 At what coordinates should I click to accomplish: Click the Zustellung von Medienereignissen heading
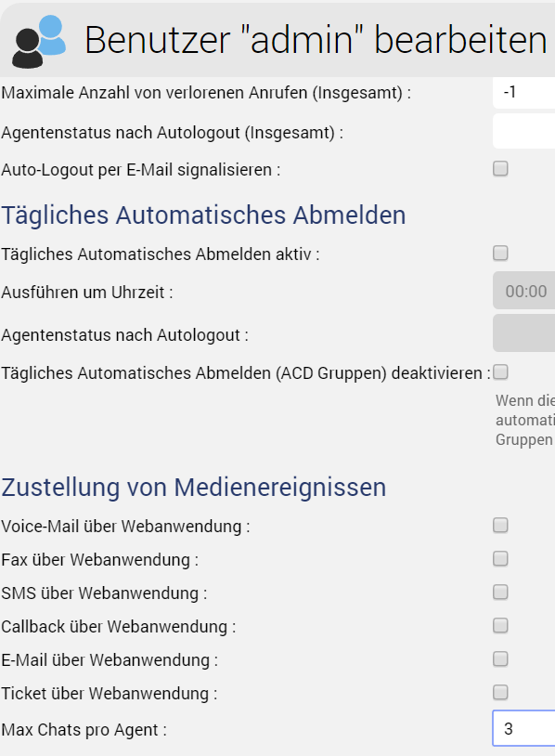194,487
